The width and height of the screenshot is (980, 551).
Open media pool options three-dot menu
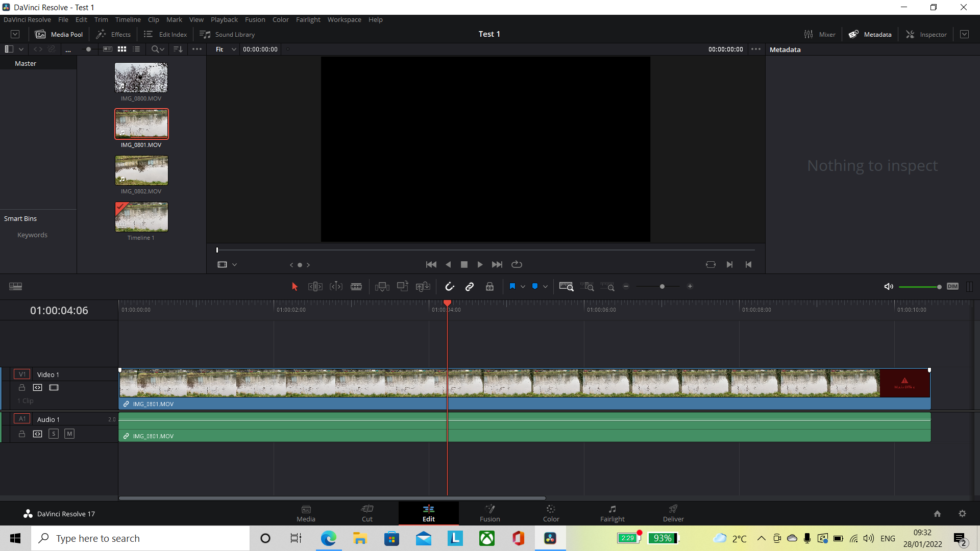click(x=197, y=49)
